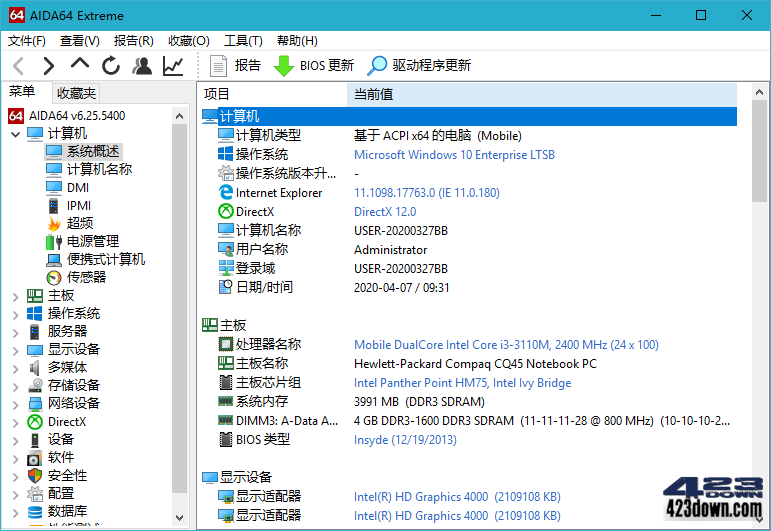Click the 多媒体 speaker icon in tree

pyautogui.click(x=35, y=367)
